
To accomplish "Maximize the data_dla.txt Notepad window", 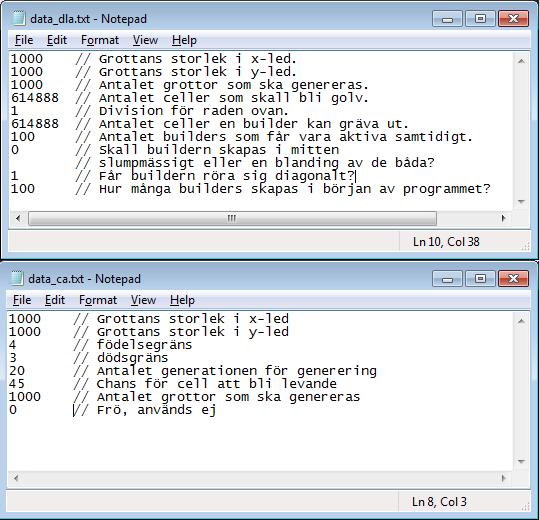I will [480, 19].
